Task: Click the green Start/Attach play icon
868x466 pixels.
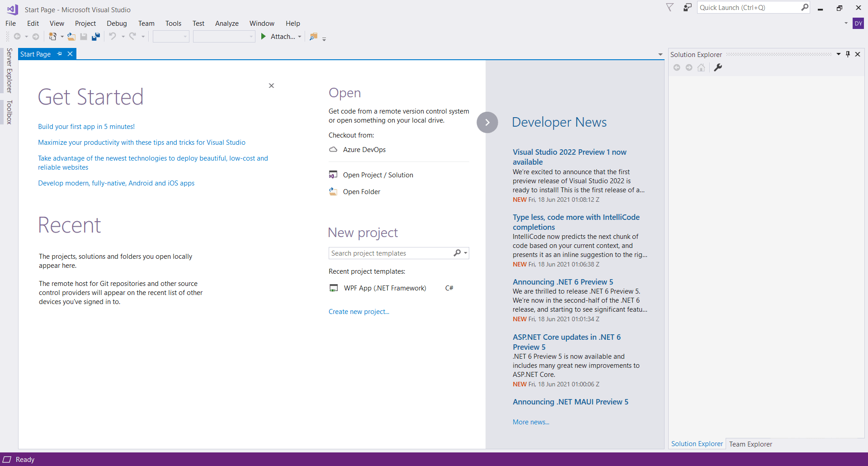Action: (x=264, y=36)
